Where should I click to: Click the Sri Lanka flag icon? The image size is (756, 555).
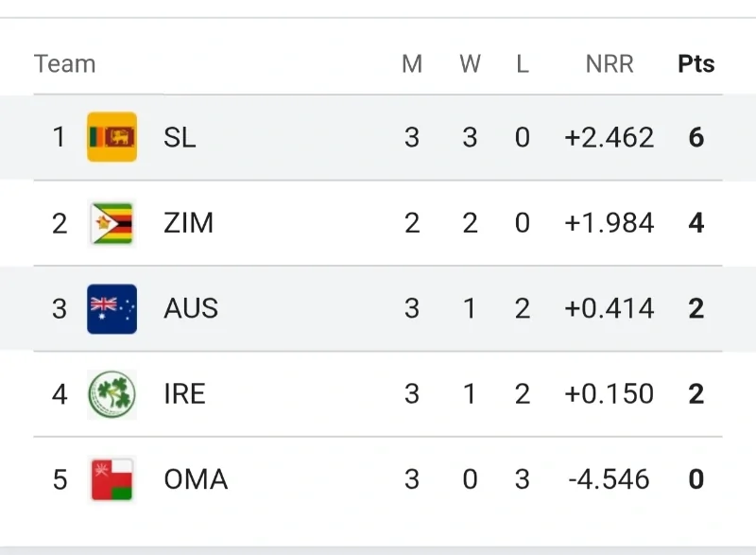coord(112,137)
